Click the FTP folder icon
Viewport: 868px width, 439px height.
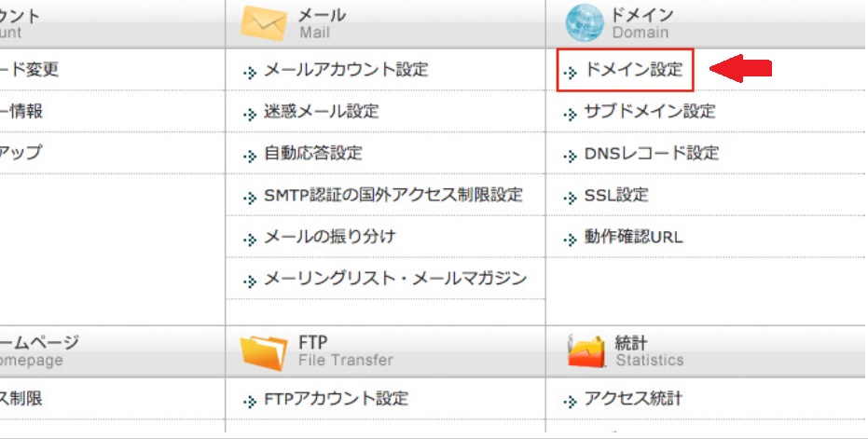[264, 351]
